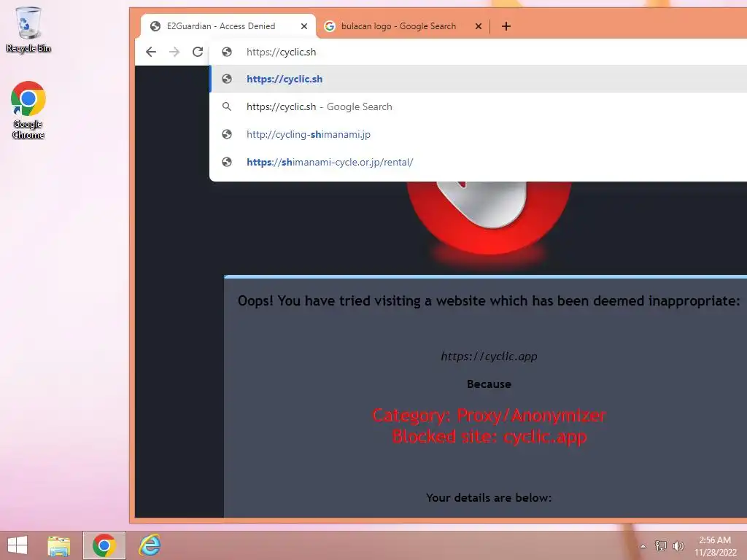Click blocked URL text https://cyclic.app
The width and height of the screenshot is (747, 560).
489,356
